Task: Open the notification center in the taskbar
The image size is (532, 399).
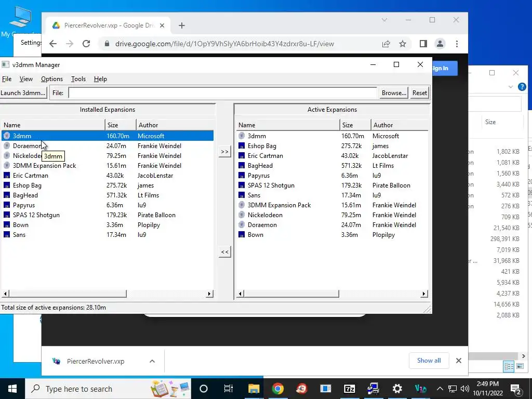Action: [x=516, y=389]
